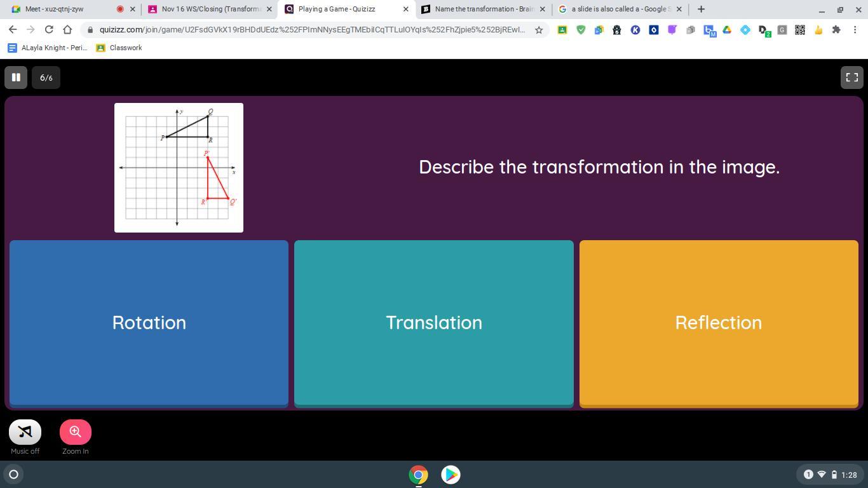This screenshot has height=488, width=868.
Task: Open the blue 'b' extension with M badge
Action: point(709,30)
